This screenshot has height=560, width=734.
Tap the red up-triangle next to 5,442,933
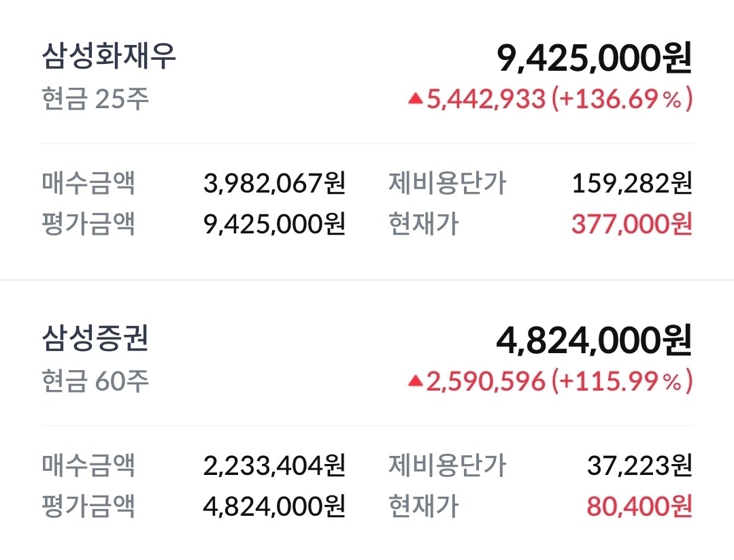tap(415, 99)
